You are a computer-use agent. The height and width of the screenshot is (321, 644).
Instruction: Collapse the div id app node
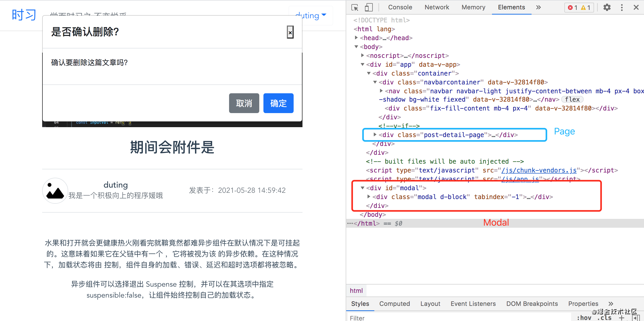tap(363, 64)
